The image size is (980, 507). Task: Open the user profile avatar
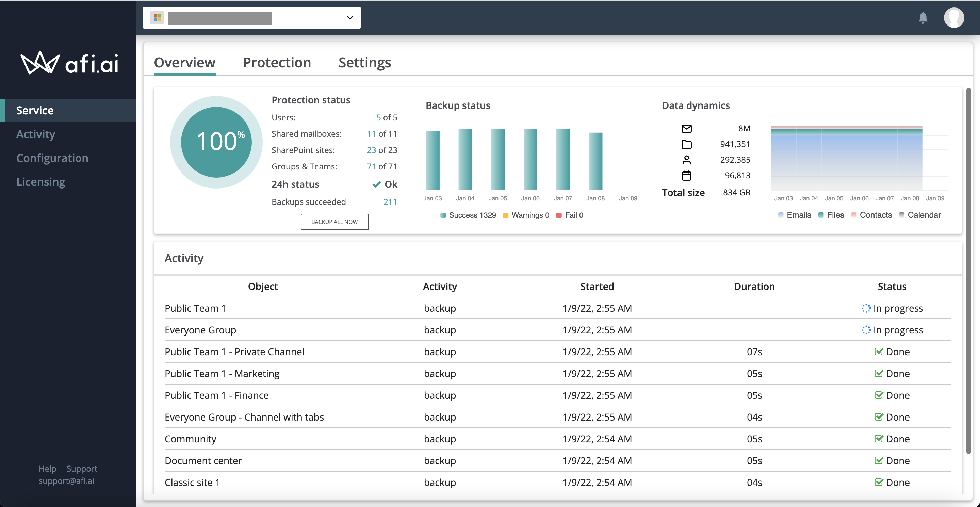953,18
